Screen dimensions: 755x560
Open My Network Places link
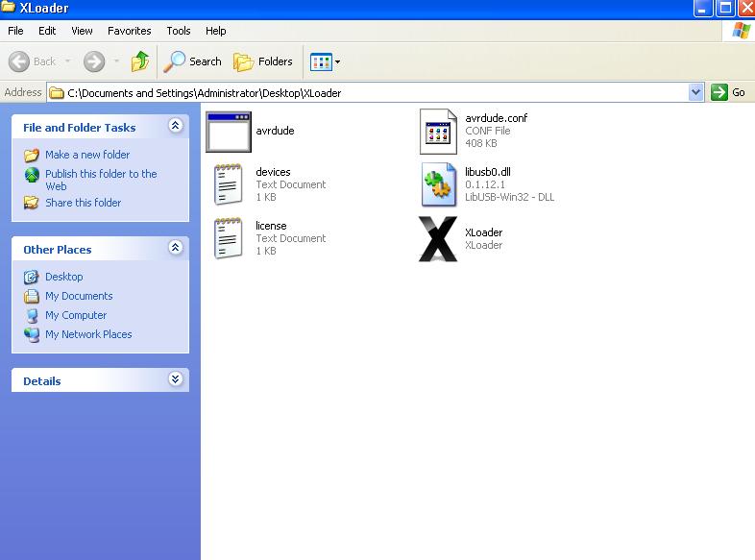(88, 334)
